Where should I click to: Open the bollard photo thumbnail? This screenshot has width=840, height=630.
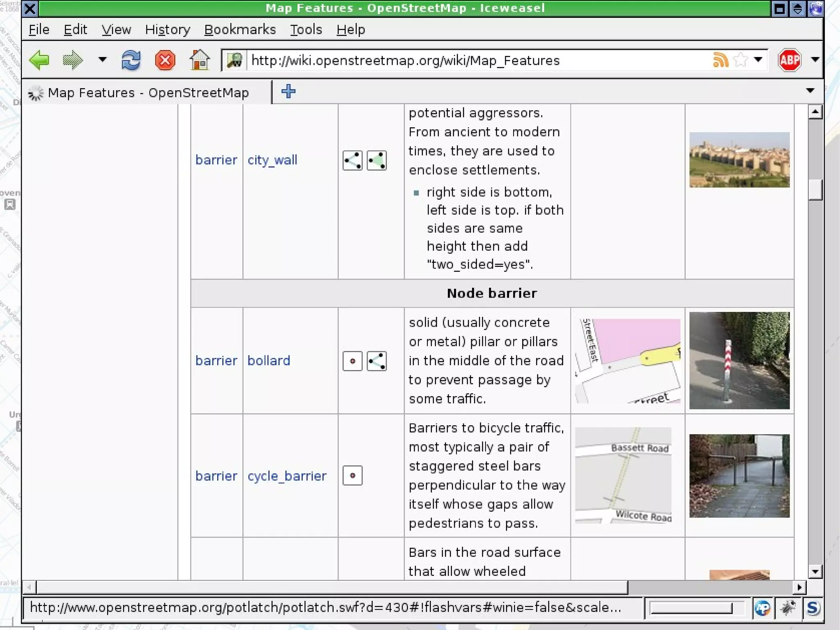coord(739,360)
